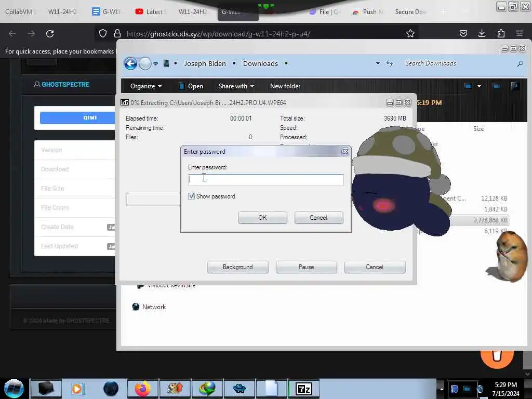The width and height of the screenshot is (532, 399).
Task: Click the blue QIWI download button
Action: [x=77, y=118]
